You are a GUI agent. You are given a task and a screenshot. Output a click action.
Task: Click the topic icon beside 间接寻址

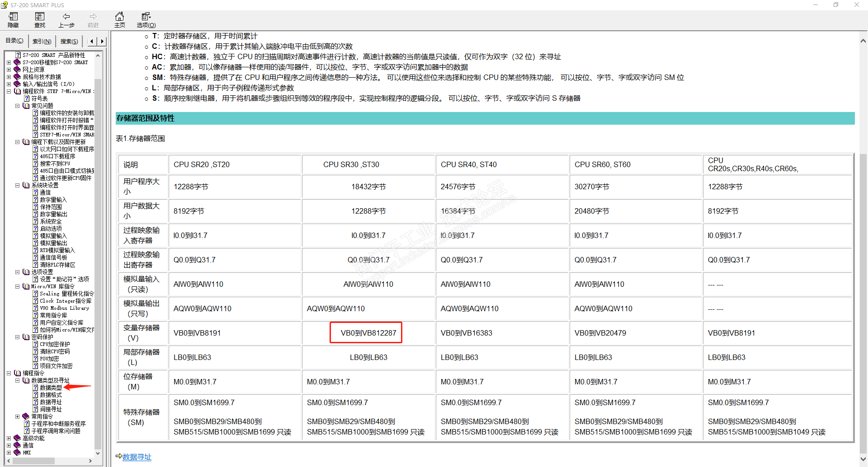pos(35,409)
